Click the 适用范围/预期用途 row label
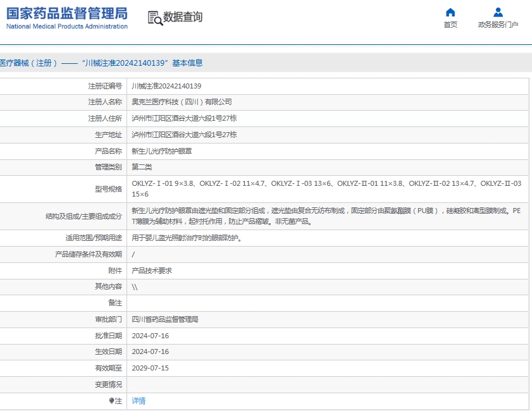Screen dimensions: 532x416 pos(94,238)
